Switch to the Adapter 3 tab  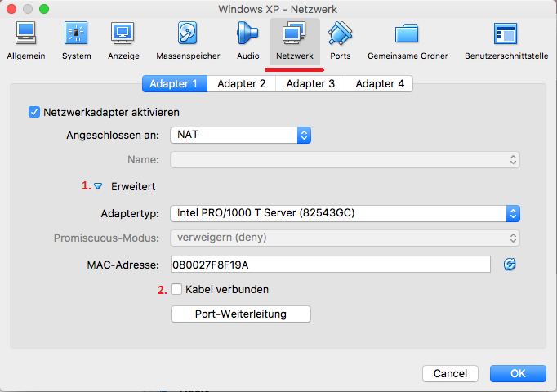click(x=310, y=84)
